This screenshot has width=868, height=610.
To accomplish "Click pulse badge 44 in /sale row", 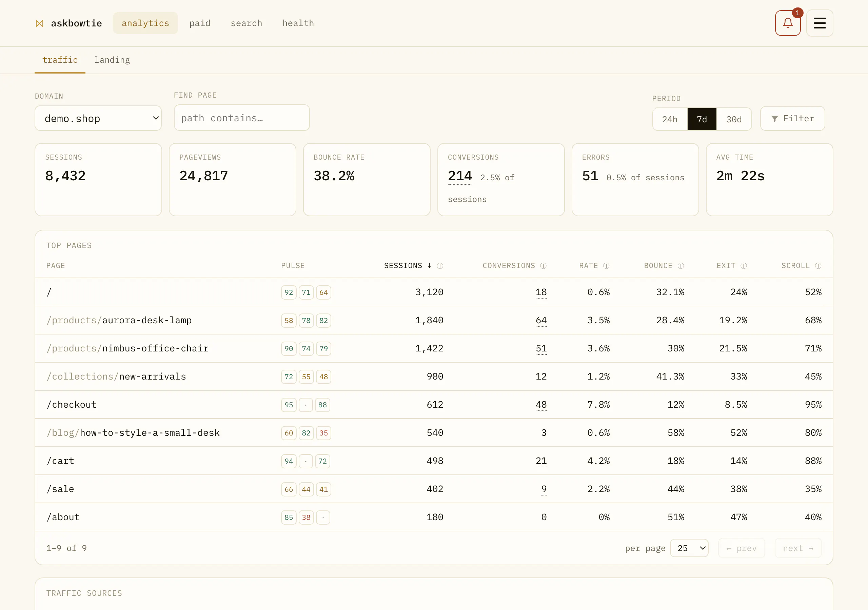I will (306, 489).
